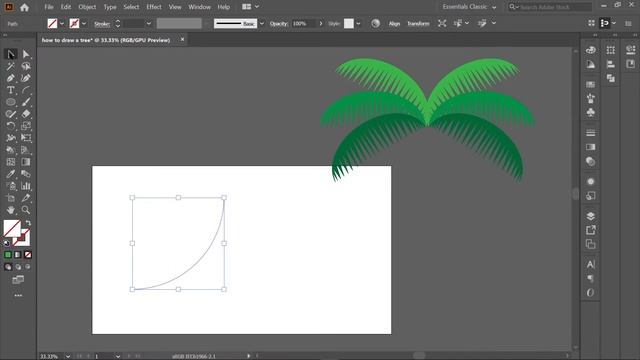The image size is (640, 360).
Task: Change the screen mode
Action: [18, 280]
